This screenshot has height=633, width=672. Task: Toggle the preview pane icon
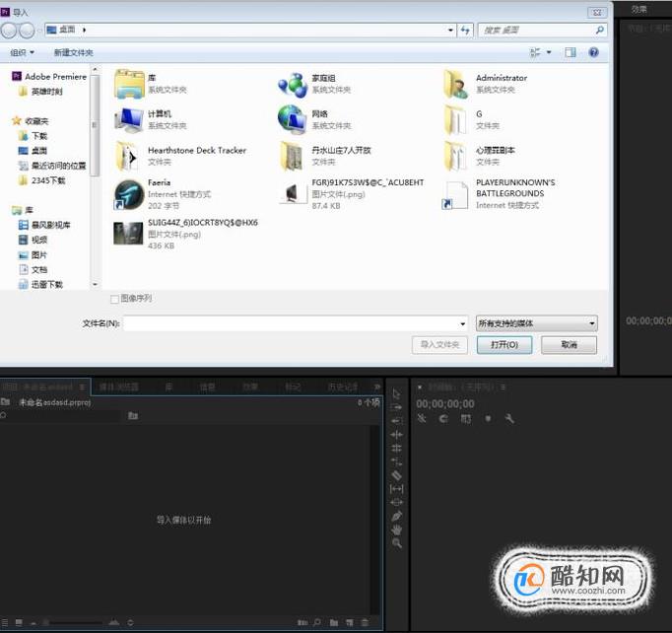point(570,52)
